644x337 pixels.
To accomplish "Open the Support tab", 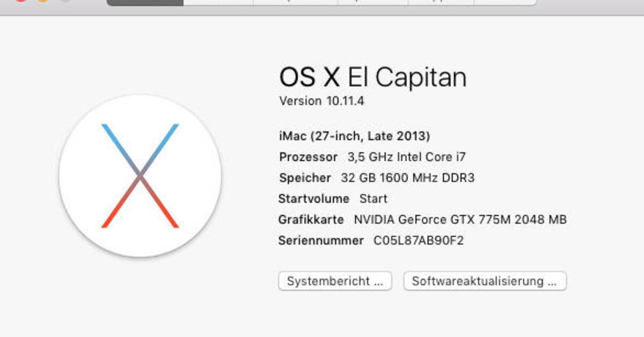I will click(x=441, y=2).
